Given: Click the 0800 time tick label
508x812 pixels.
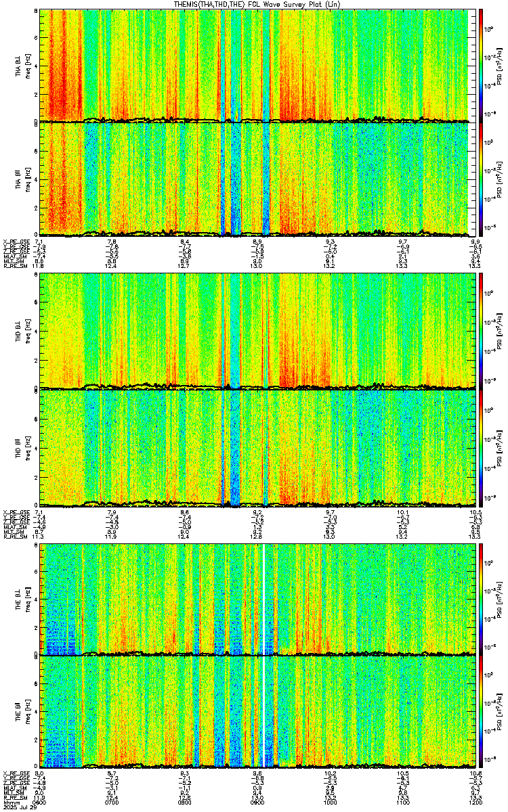Looking at the screenshot, I should pyautogui.click(x=186, y=803).
